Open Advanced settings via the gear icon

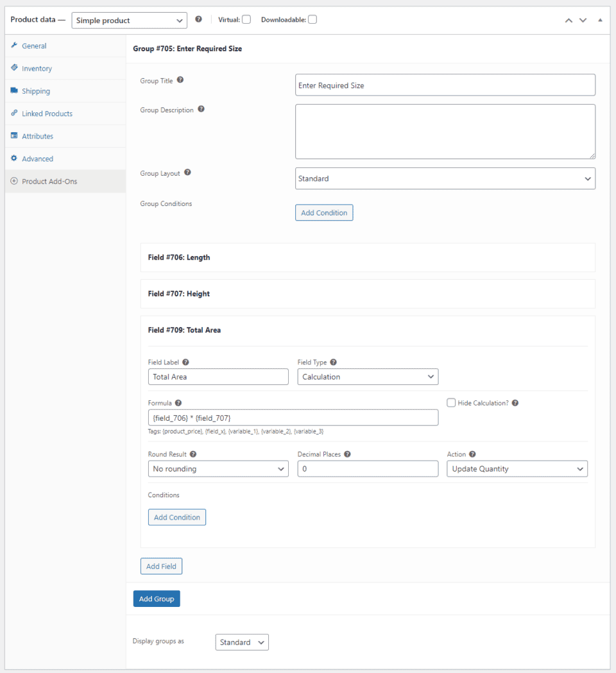pos(14,158)
